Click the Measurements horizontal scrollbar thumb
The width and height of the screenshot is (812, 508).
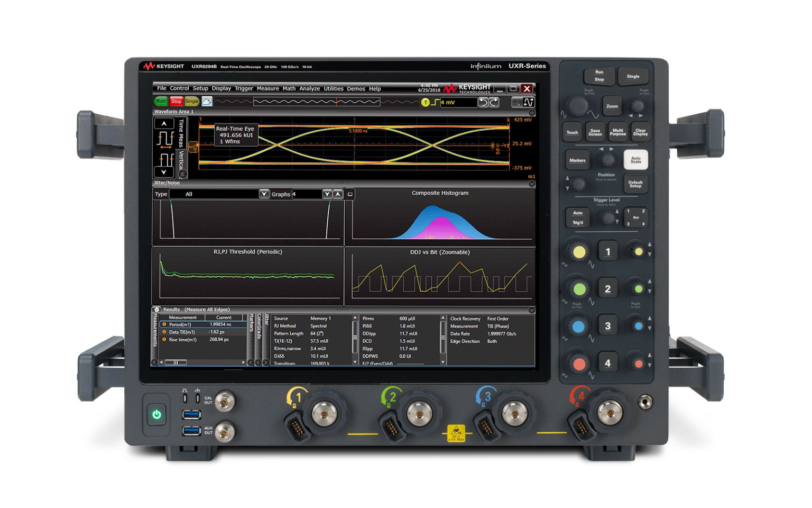(x=176, y=362)
